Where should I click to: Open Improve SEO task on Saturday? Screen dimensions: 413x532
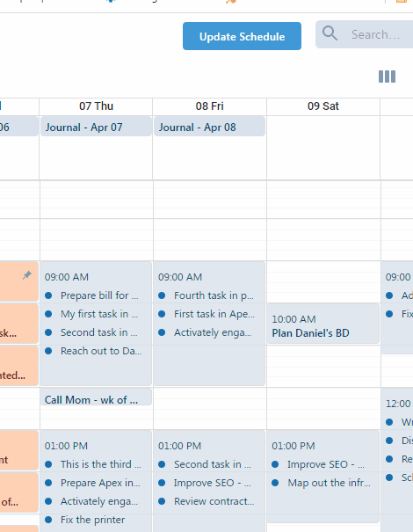coord(326,464)
